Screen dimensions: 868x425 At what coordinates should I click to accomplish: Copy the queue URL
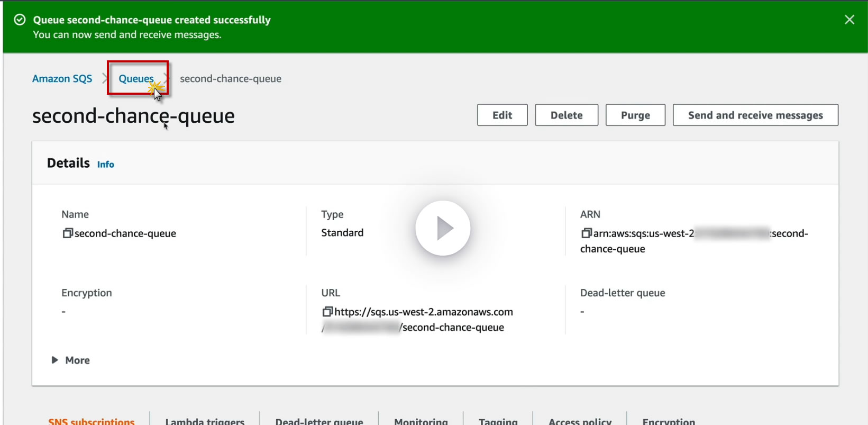pyautogui.click(x=327, y=312)
